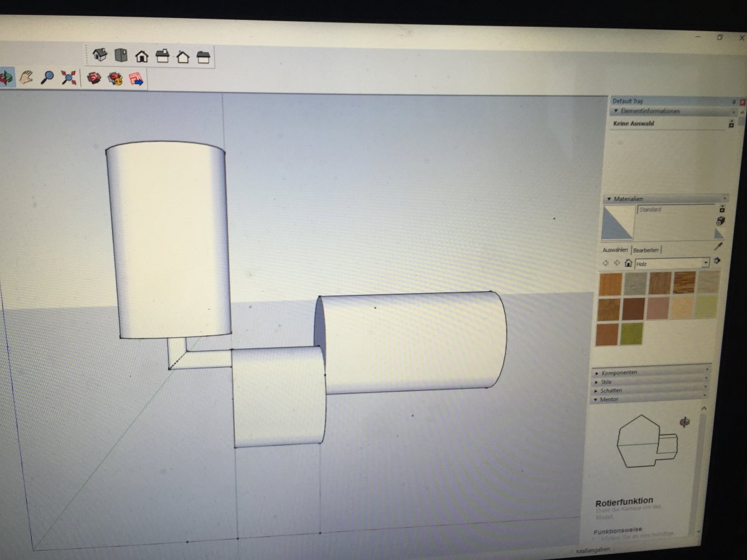The height and width of the screenshot is (560, 747).
Task: Switch to the Bearbeiten tab
Action: click(646, 250)
